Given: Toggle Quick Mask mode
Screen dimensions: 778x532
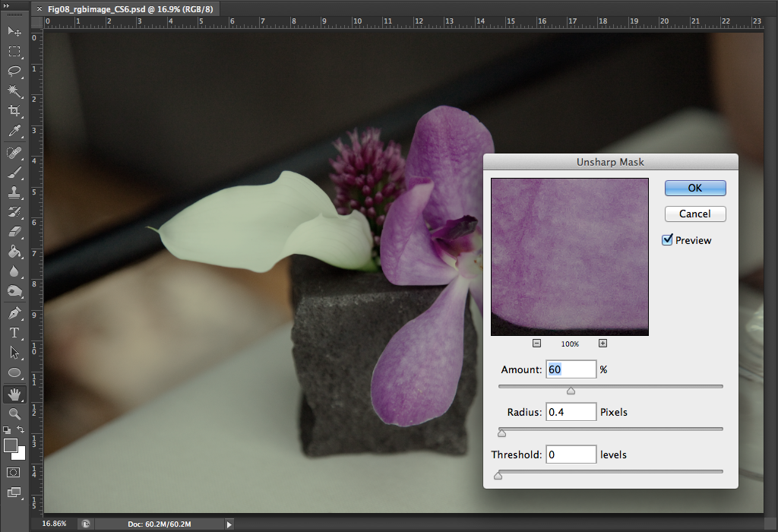Looking at the screenshot, I should [x=14, y=472].
